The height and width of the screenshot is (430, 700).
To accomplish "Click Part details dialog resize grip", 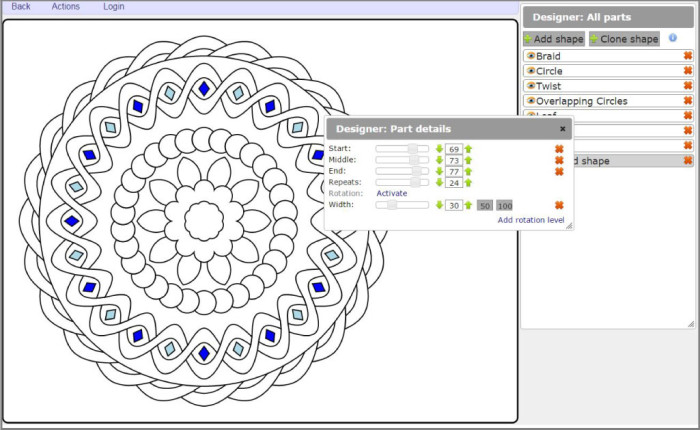I will (569, 226).
